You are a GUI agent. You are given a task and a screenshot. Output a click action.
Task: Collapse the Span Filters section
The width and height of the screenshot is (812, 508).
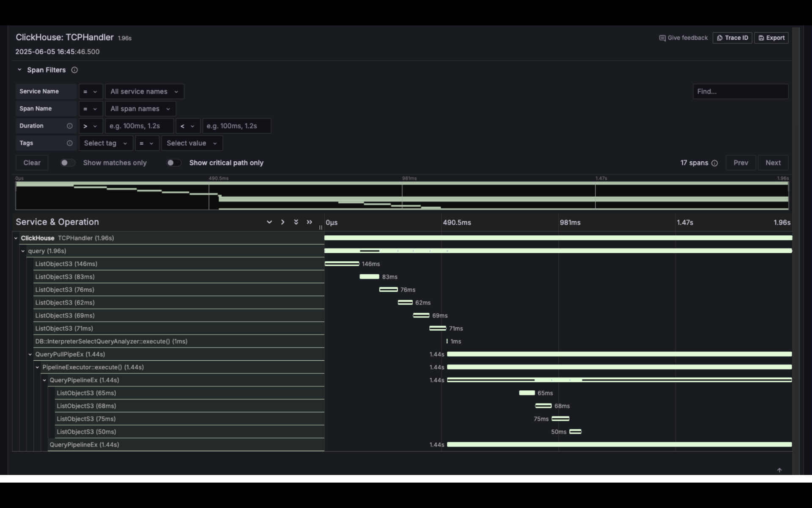tap(19, 70)
